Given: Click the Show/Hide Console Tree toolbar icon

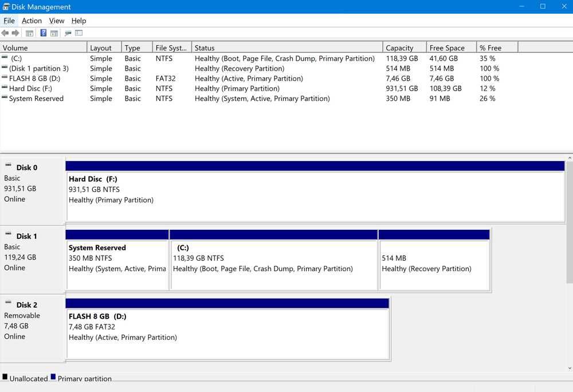Looking at the screenshot, I should [x=30, y=33].
